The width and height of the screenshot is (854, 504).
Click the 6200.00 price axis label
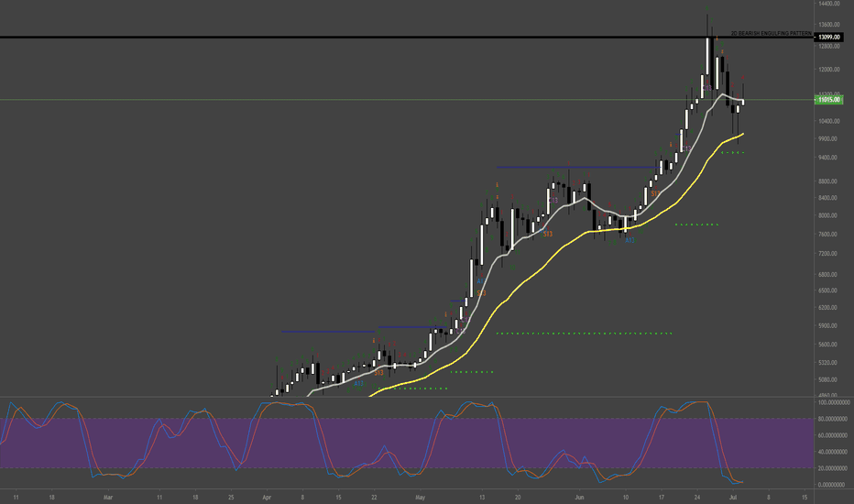pos(828,308)
